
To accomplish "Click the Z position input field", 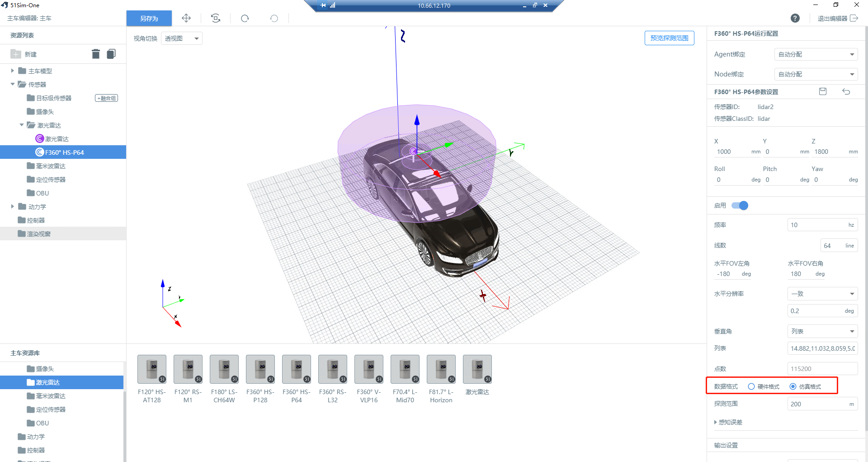I will [x=835, y=152].
